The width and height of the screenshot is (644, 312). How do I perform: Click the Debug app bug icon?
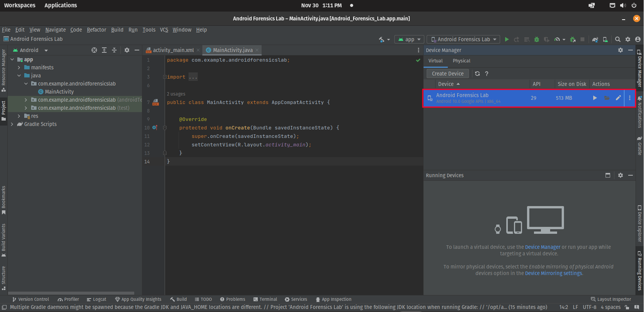(x=537, y=39)
